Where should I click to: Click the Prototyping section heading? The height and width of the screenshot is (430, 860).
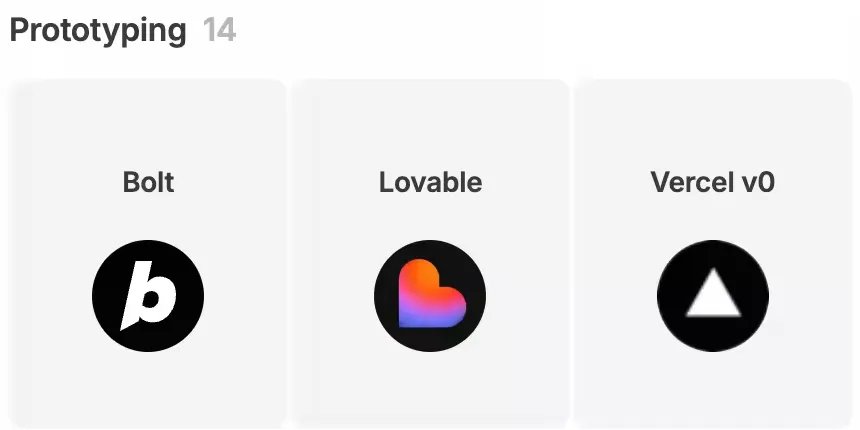point(98,31)
